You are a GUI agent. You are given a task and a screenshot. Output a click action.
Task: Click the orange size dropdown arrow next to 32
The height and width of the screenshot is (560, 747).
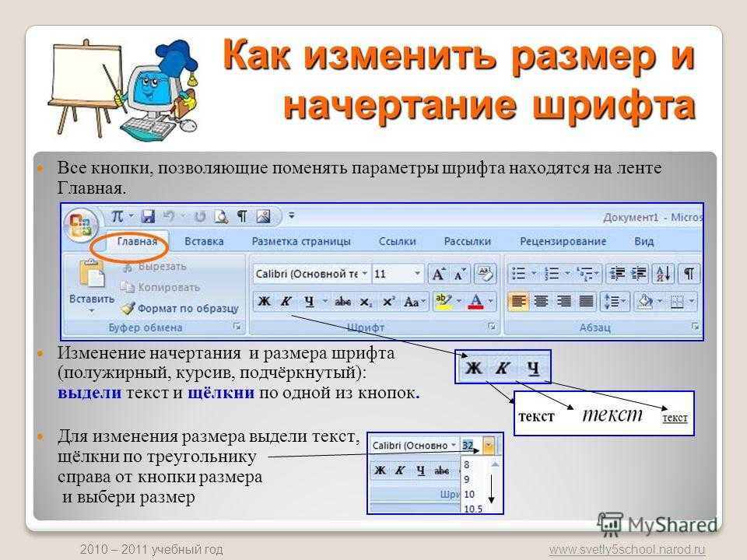pos(489,445)
